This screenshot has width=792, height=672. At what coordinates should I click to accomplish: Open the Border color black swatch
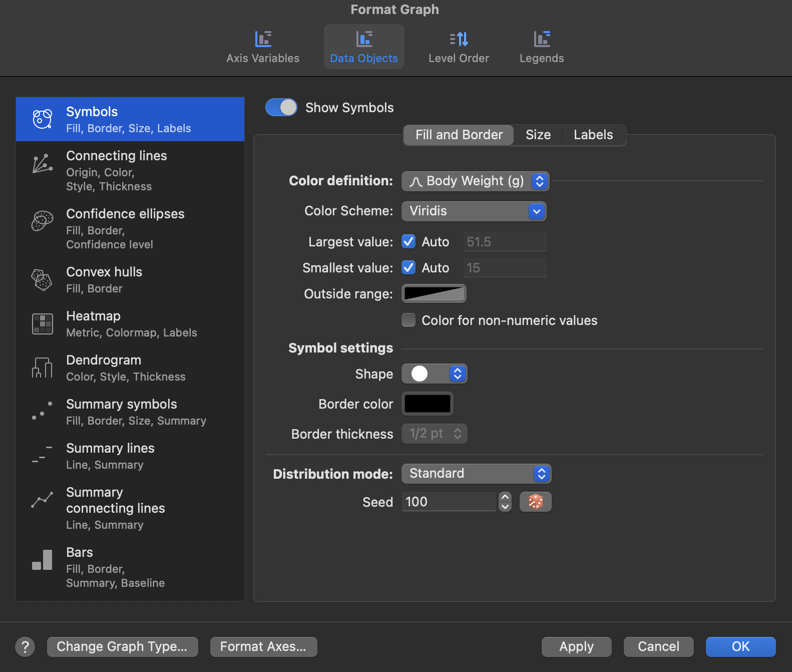428,404
